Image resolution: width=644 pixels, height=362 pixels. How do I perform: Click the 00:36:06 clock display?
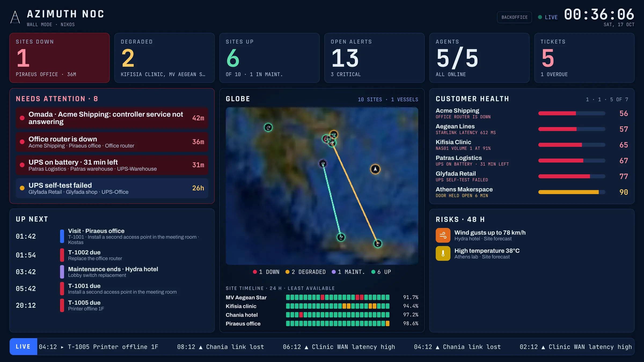(x=599, y=14)
